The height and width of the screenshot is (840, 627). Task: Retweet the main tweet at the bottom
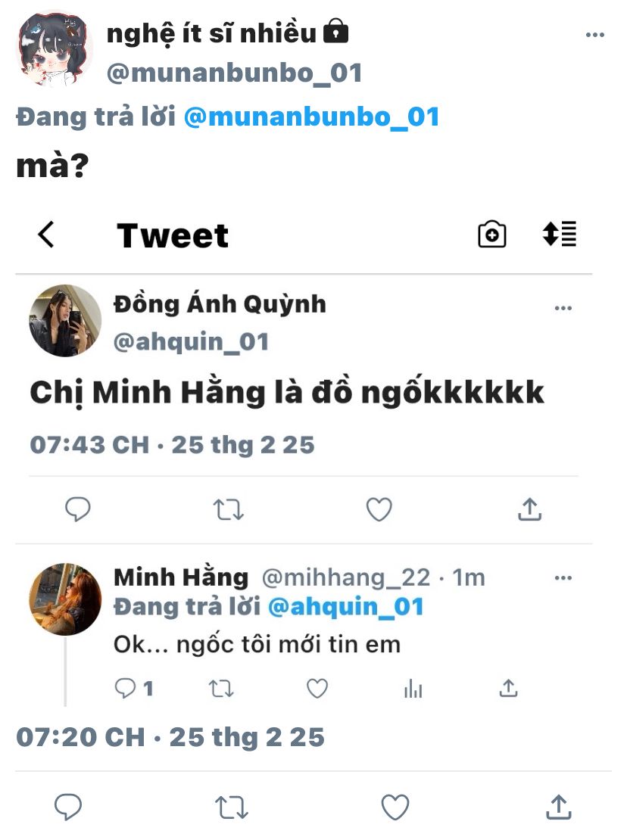(232, 807)
